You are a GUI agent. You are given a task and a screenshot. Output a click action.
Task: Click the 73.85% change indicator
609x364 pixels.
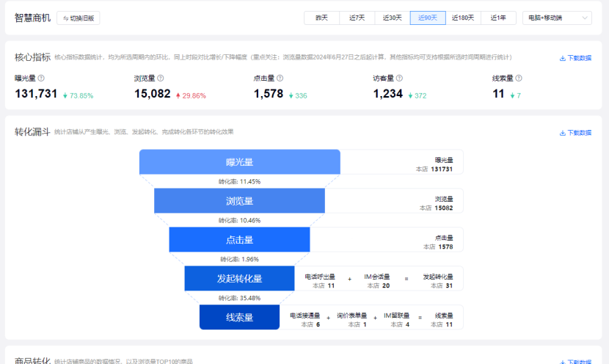point(78,95)
